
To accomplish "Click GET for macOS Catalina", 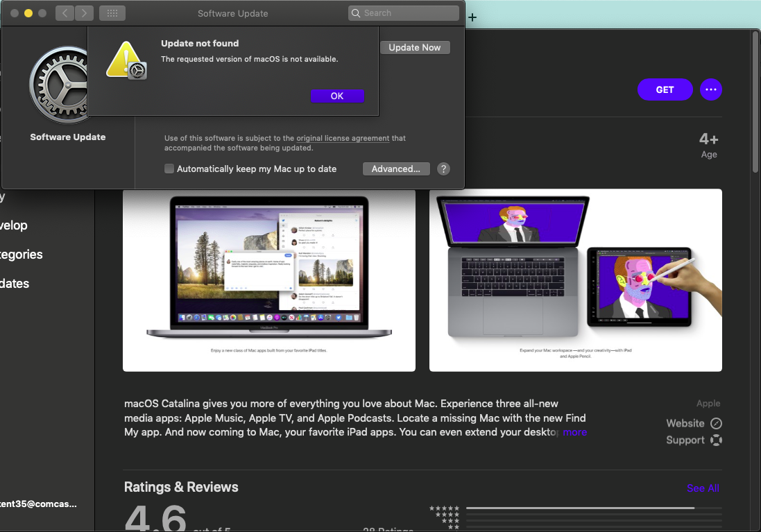I will [x=665, y=89].
